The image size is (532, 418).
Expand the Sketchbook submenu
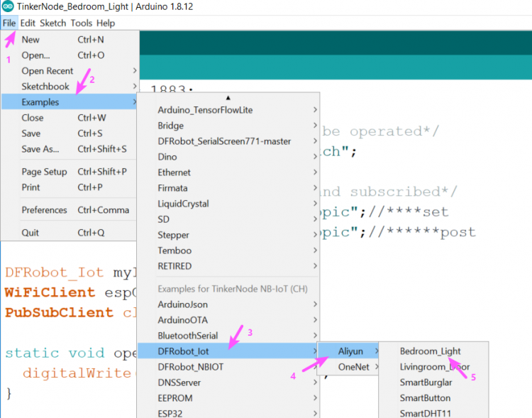click(70, 87)
